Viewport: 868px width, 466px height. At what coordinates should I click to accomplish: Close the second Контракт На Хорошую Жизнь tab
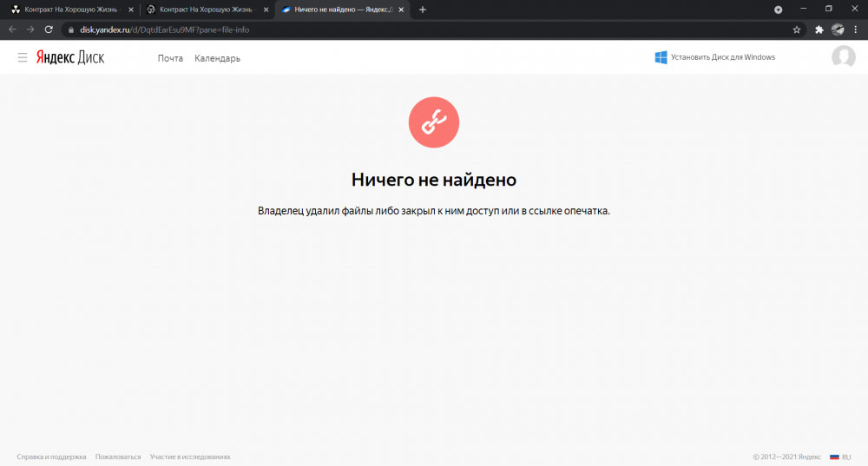[x=266, y=10]
